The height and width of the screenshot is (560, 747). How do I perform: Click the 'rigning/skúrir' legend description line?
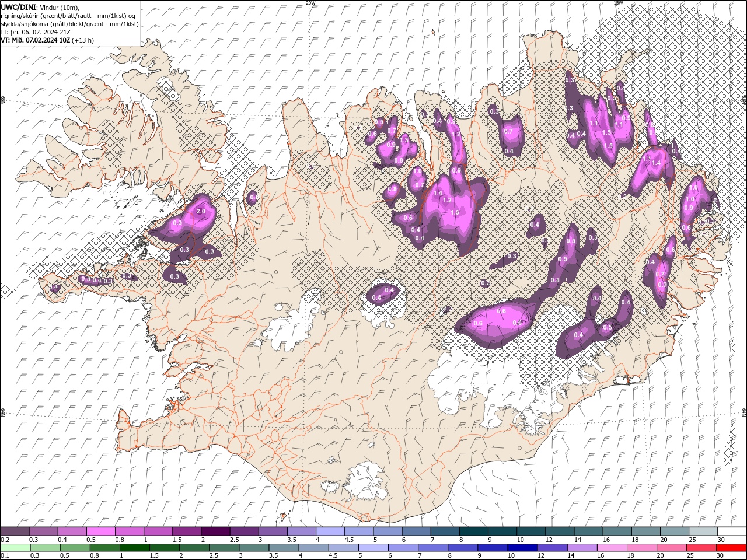click(x=67, y=16)
